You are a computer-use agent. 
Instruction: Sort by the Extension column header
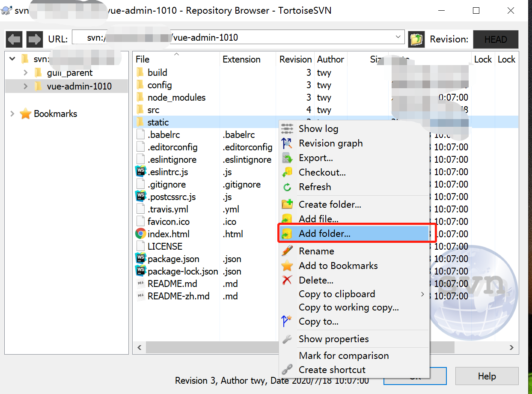(x=248, y=59)
